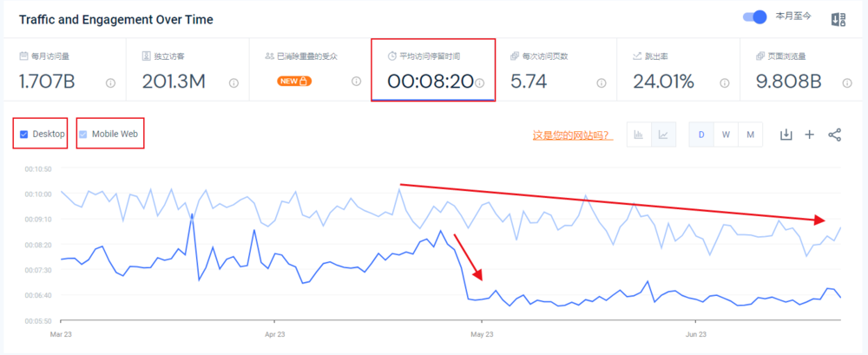Click info icon next to 201.3M
This screenshot has width=868, height=355.
(x=233, y=83)
